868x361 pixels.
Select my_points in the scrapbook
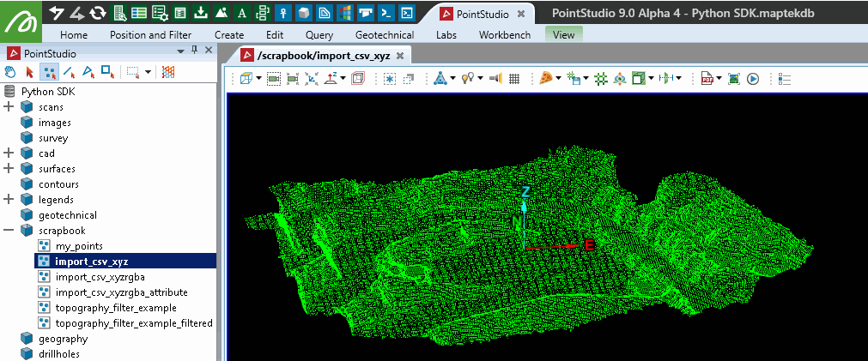tap(78, 246)
